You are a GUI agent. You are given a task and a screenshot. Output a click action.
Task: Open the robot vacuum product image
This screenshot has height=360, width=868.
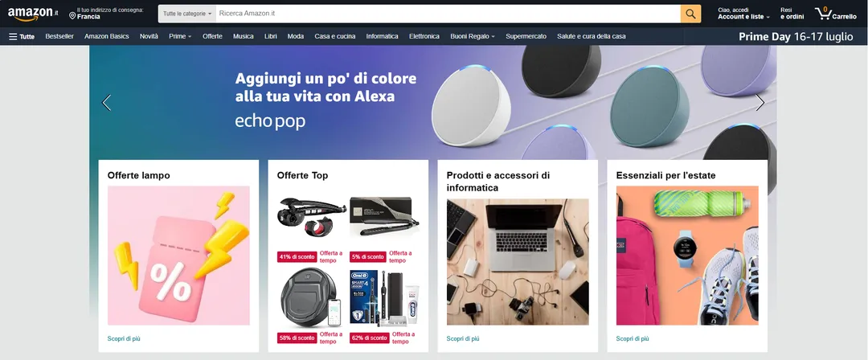(312, 298)
